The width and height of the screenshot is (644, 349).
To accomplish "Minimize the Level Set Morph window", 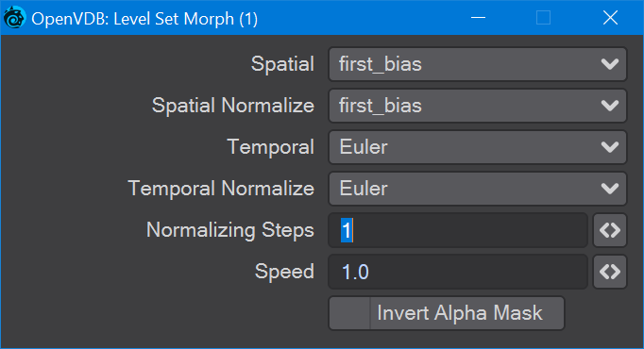I will (x=478, y=18).
